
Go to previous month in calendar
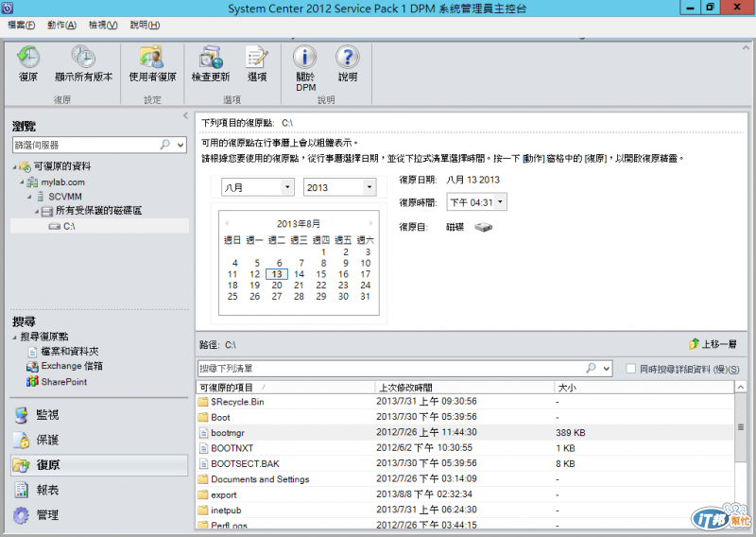(227, 223)
